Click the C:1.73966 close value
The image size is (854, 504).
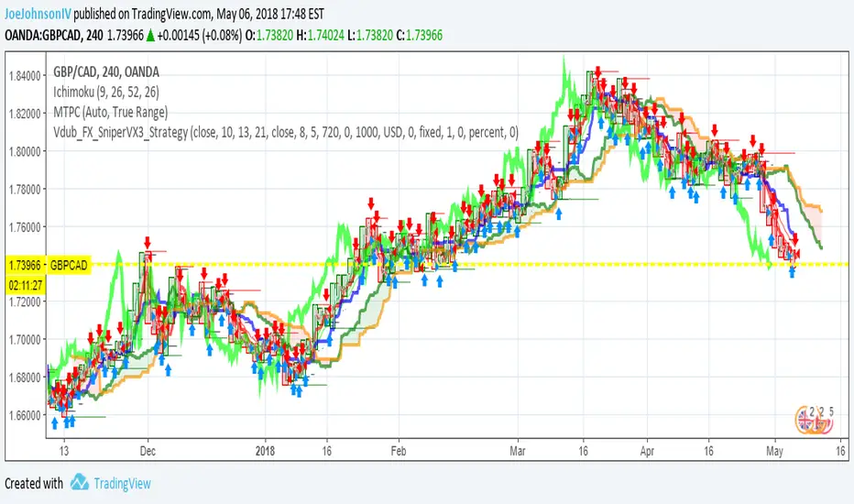point(420,36)
